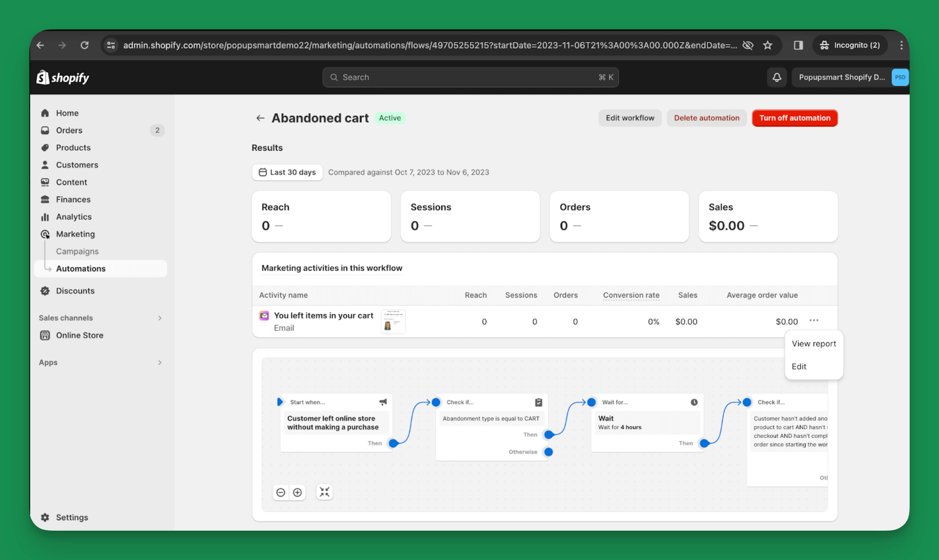
Task: Expand the workflow zoom-in control
Action: (x=298, y=492)
